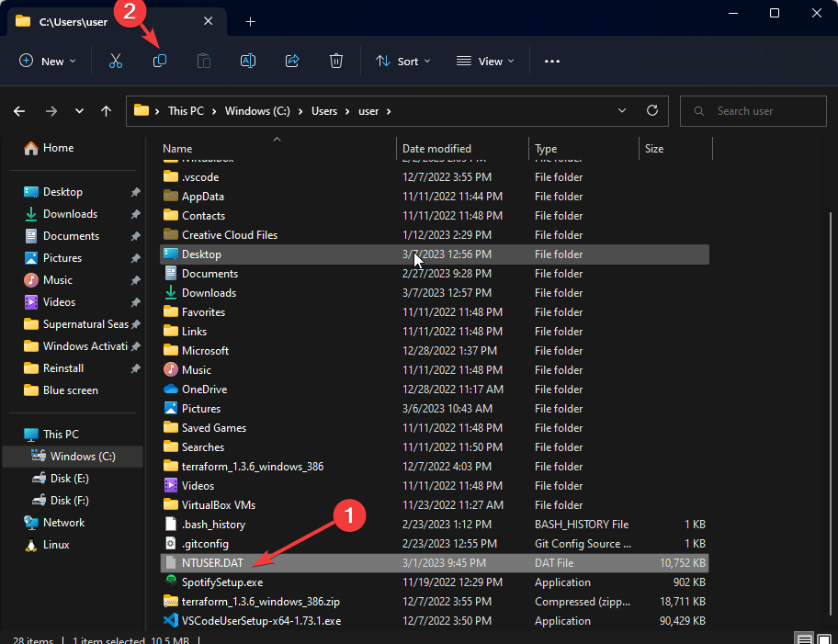Image resolution: width=838 pixels, height=644 pixels.
Task: Go up one folder level arrow
Action: click(107, 111)
